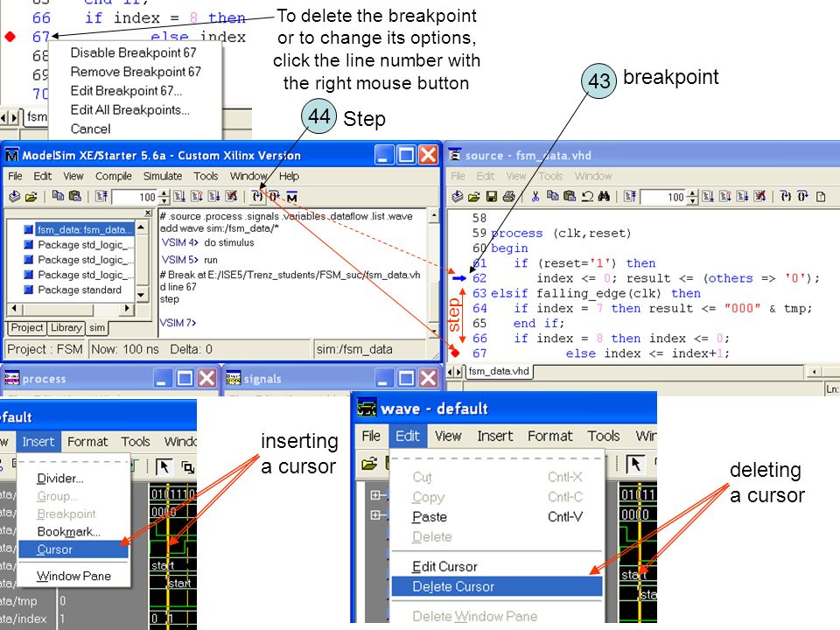The image size is (840, 630).
Task: Click select-mode arrow icon beside Insert menu
Action: [164, 466]
